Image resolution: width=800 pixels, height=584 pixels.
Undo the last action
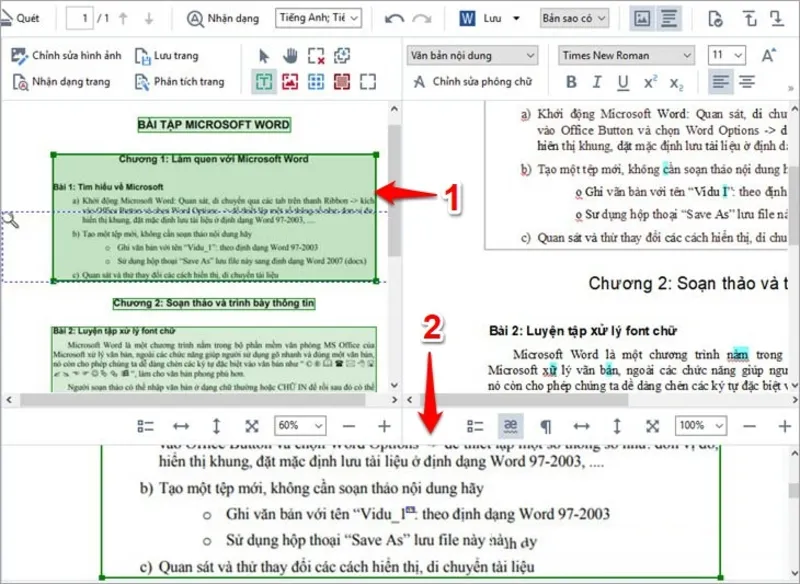point(394,19)
